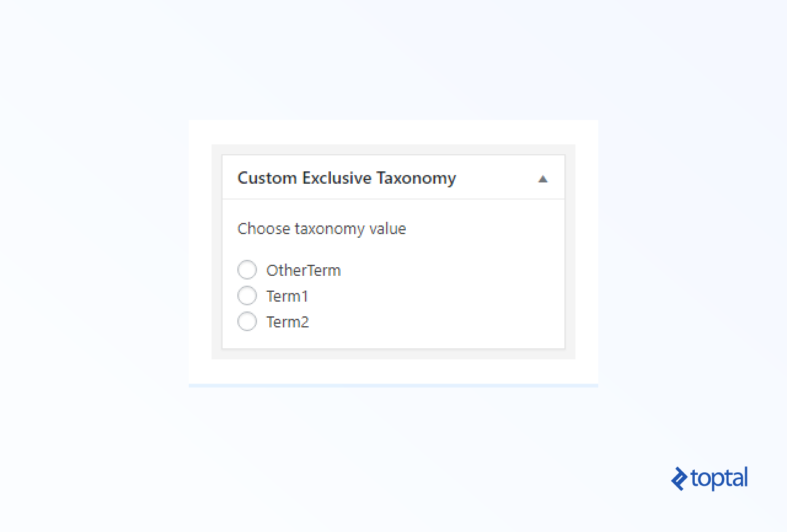
Task: Click the Custom Exclusive Taxonomy header
Action: (347, 178)
